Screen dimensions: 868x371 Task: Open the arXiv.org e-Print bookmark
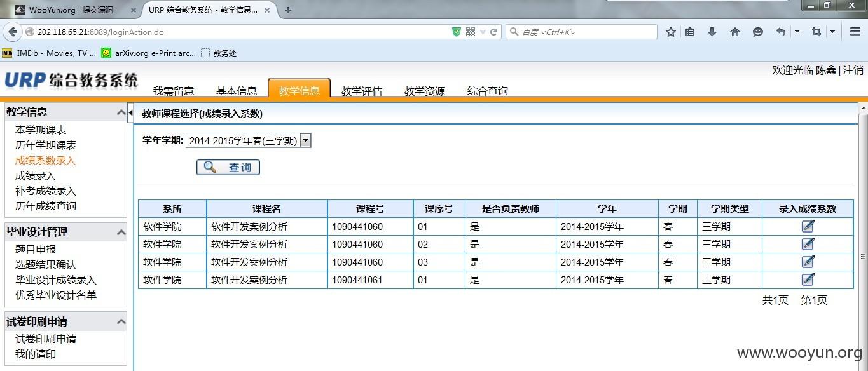[x=149, y=53]
